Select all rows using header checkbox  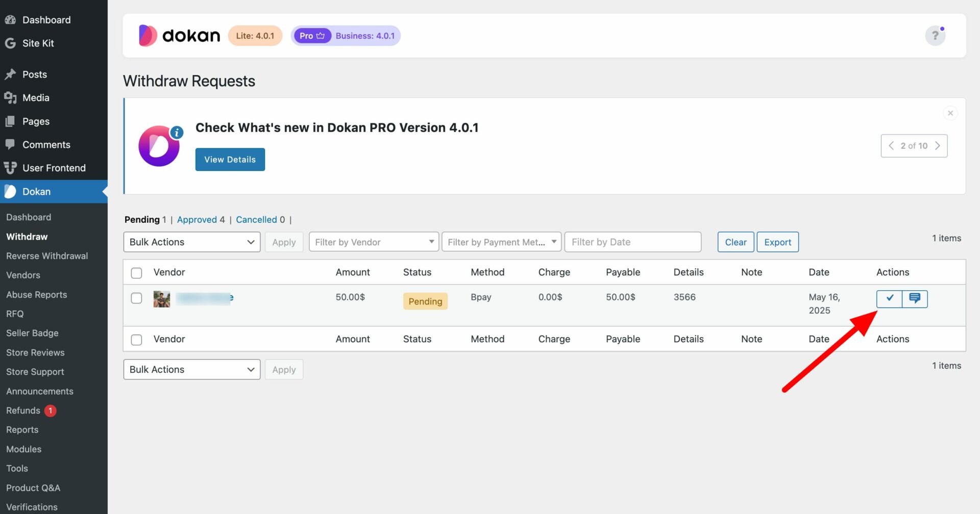[136, 273]
